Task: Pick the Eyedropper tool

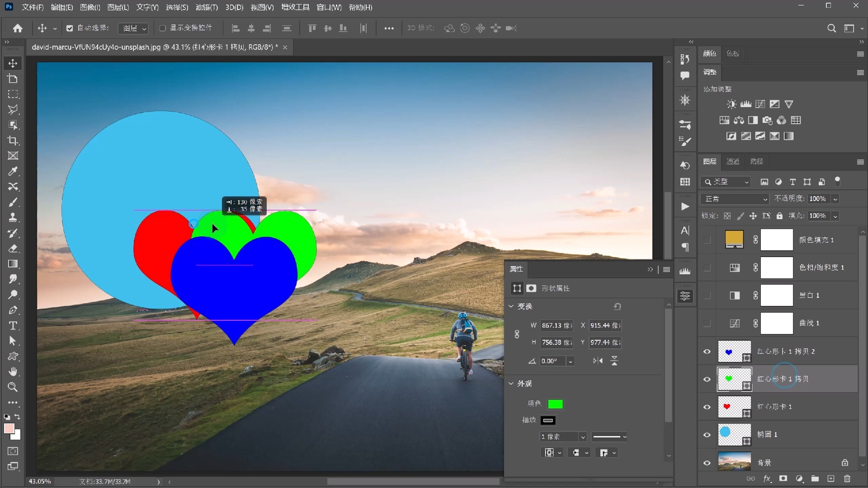Action: 13,171
